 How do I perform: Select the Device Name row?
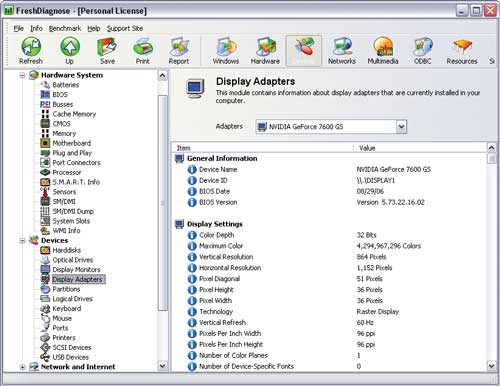pyautogui.click(x=329, y=169)
